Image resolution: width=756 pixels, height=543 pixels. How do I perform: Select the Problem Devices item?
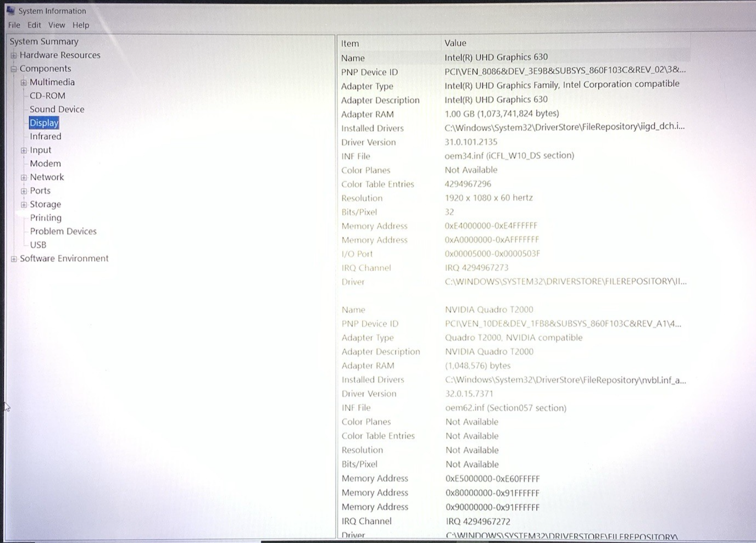(x=63, y=231)
